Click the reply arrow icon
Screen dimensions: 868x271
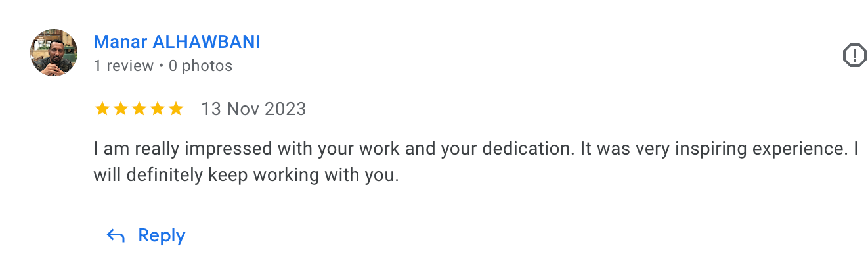pos(116,236)
